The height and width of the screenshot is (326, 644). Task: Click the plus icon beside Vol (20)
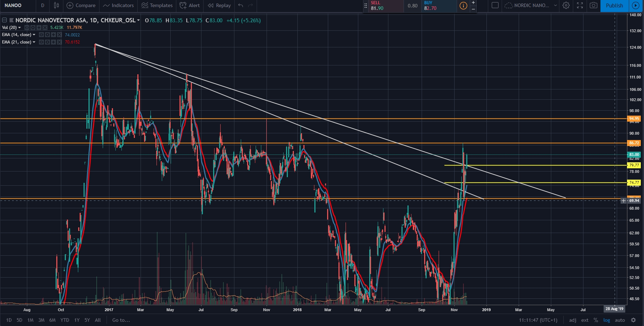(39, 28)
